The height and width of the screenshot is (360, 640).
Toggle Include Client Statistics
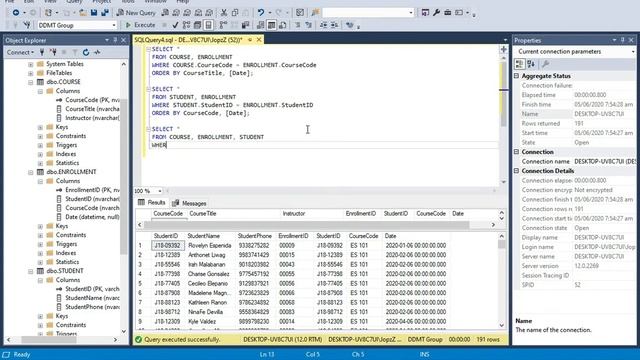click(245, 25)
